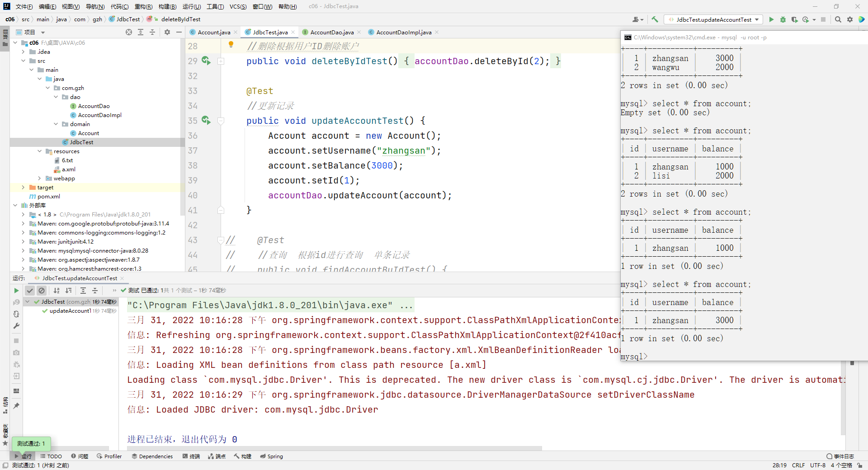Open the 终端 terminal tool window

coord(191,456)
